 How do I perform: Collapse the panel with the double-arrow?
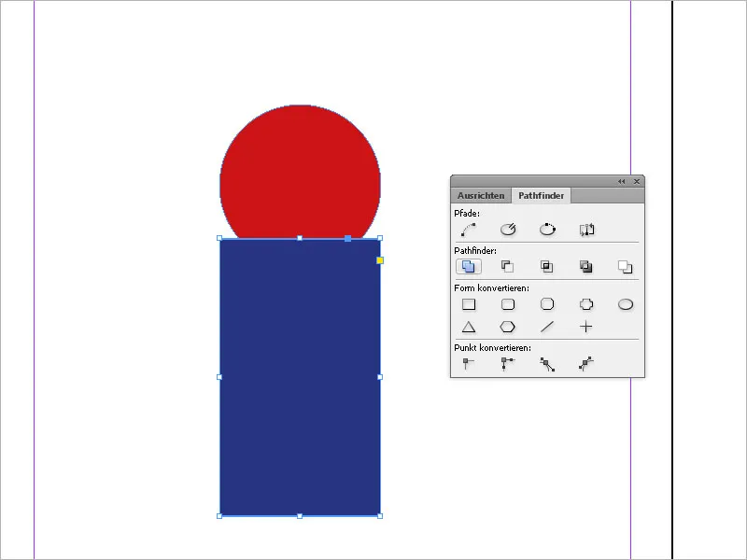point(621,181)
